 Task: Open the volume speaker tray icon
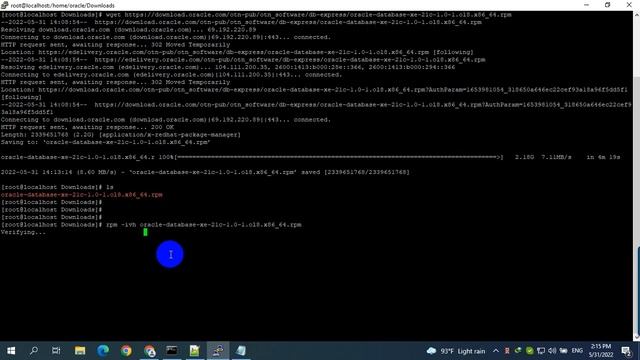click(x=552, y=351)
